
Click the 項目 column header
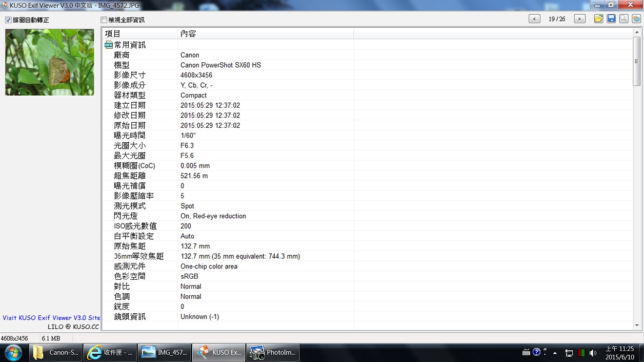pyautogui.click(x=140, y=34)
